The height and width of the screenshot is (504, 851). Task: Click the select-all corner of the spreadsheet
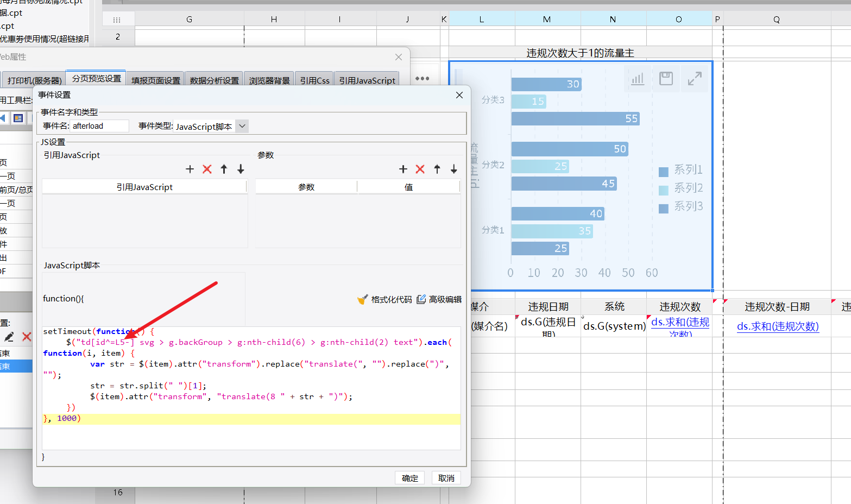point(117,20)
